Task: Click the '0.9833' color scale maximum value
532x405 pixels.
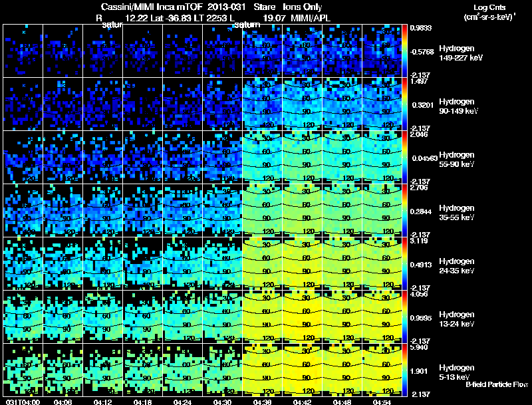Action: pyautogui.click(x=420, y=28)
